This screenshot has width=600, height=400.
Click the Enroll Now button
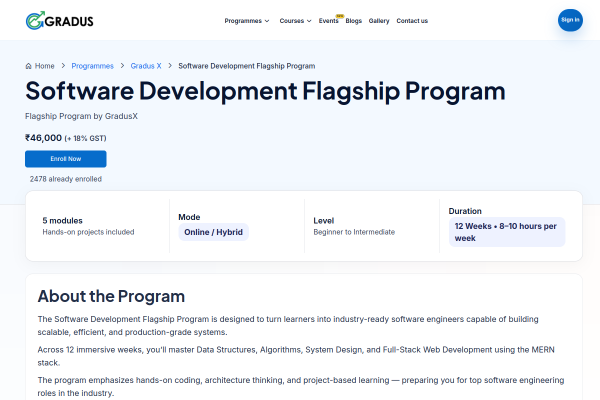(65, 159)
